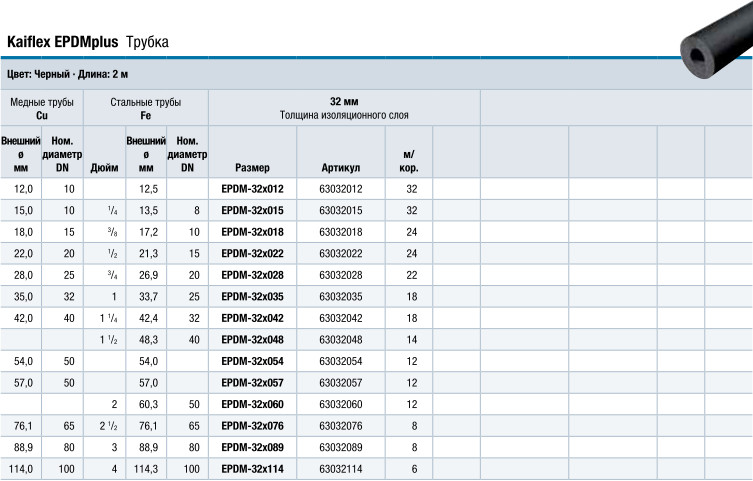The image size is (753, 481).
Task: Click article number 63032057
Action: (340, 383)
